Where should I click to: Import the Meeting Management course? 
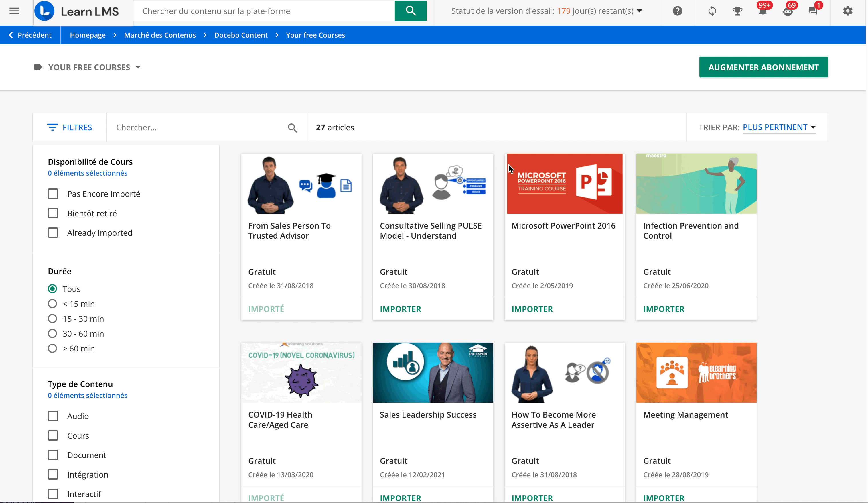click(x=664, y=498)
